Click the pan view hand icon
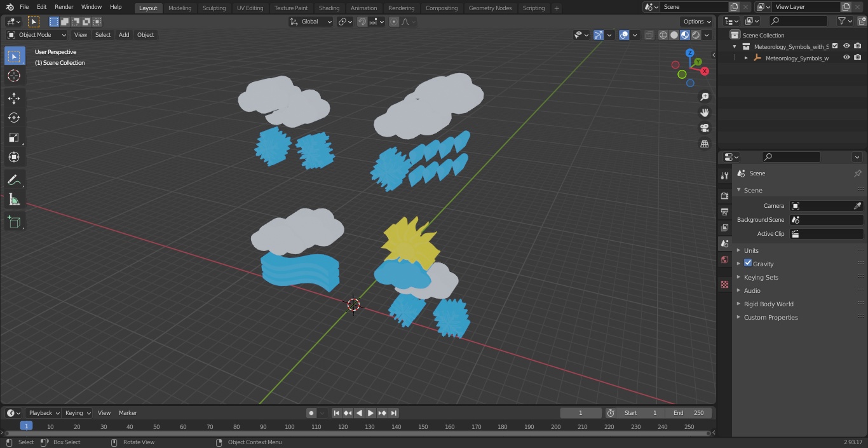The image size is (868, 448). tap(705, 112)
